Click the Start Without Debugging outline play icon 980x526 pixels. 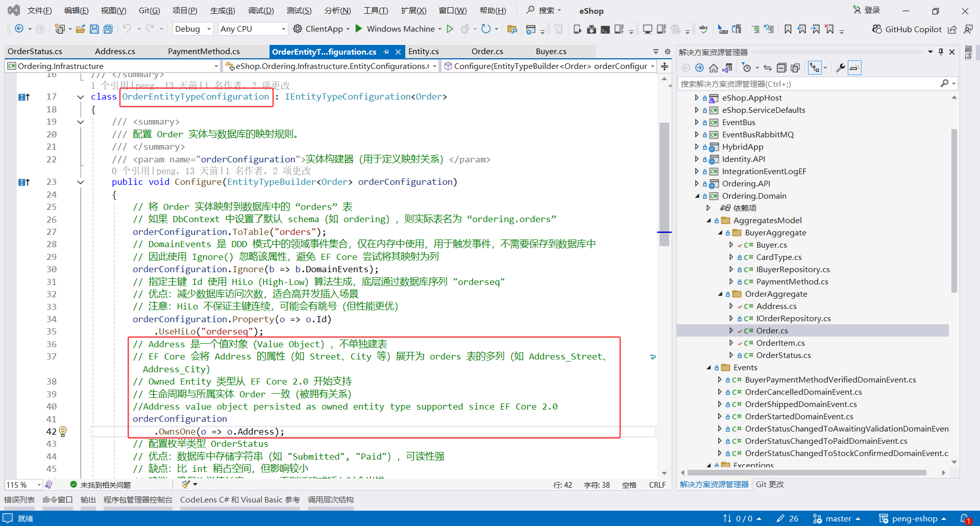pyautogui.click(x=450, y=29)
